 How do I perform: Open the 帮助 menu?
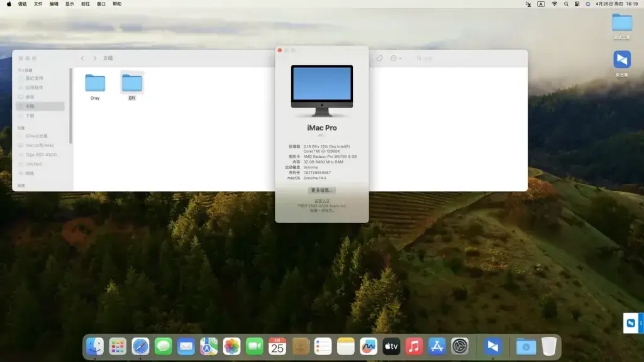[117, 4]
